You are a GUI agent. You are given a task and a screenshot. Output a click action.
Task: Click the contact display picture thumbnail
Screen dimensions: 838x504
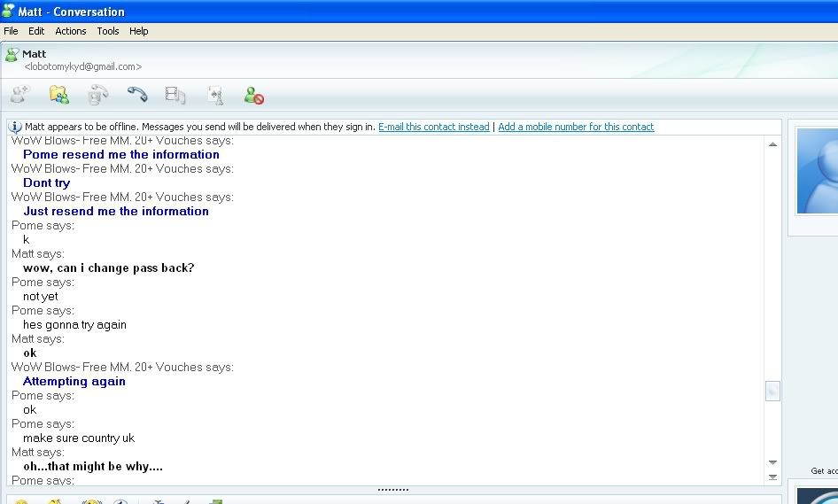817,171
